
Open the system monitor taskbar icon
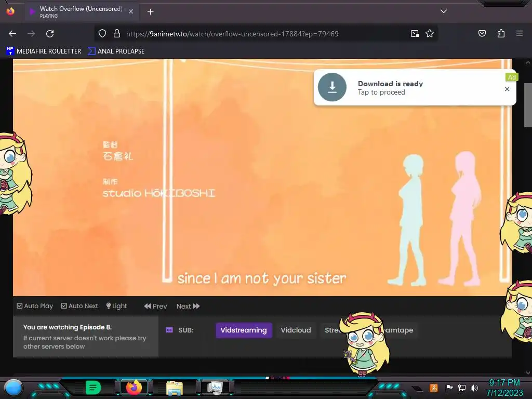pos(215,388)
